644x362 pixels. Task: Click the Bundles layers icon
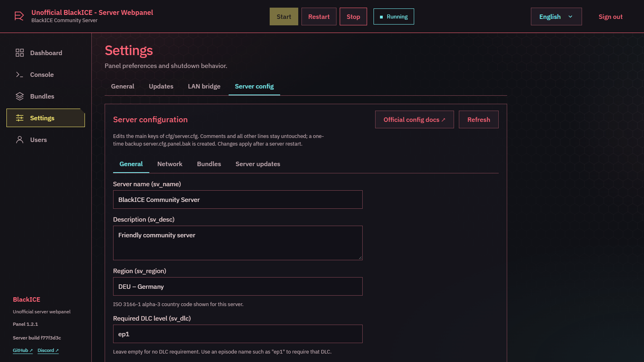(20, 96)
